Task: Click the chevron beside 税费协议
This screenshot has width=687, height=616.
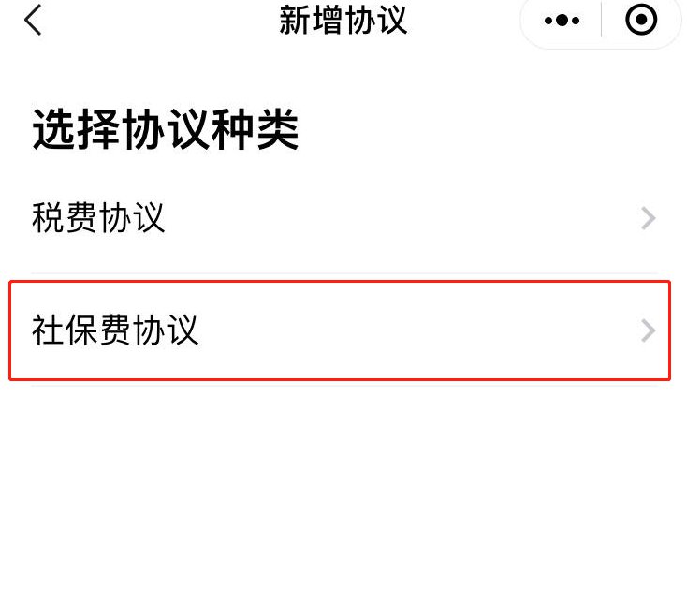Action: 649,218
